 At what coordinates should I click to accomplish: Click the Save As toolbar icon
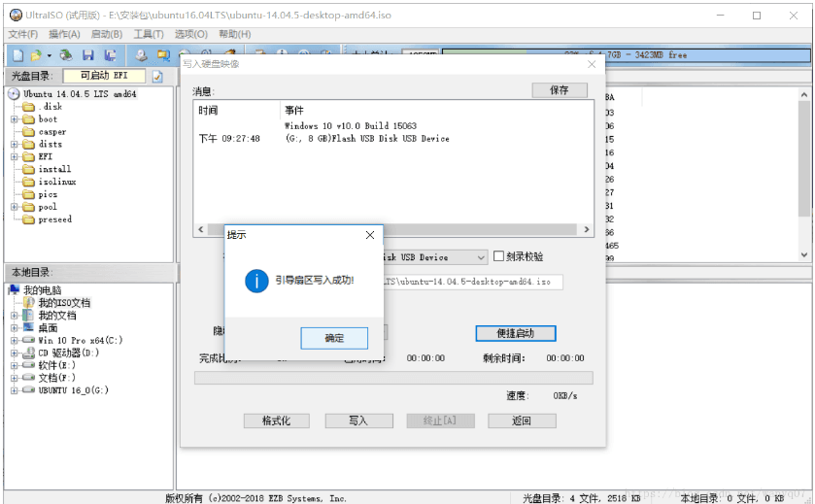[x=110, y=55]
